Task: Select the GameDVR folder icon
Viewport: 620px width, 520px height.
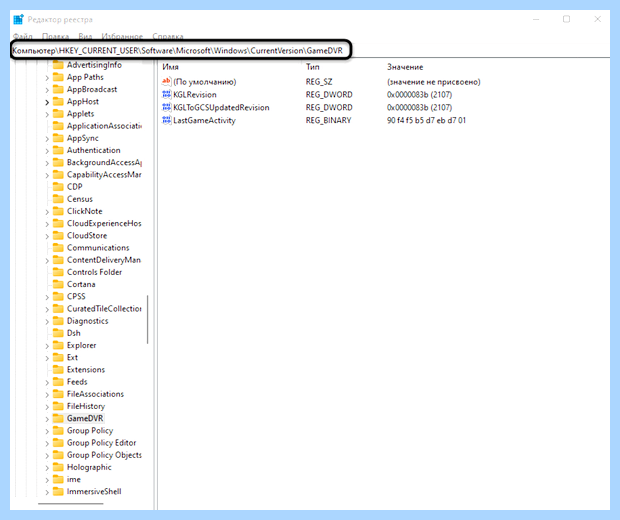Action: pos(58,418)
